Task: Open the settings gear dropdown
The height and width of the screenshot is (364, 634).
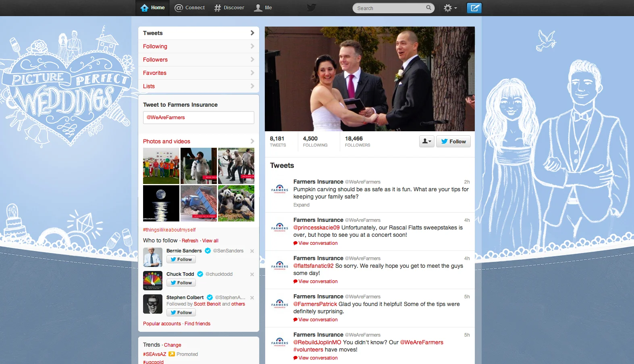Action: (x=450, y=8)
